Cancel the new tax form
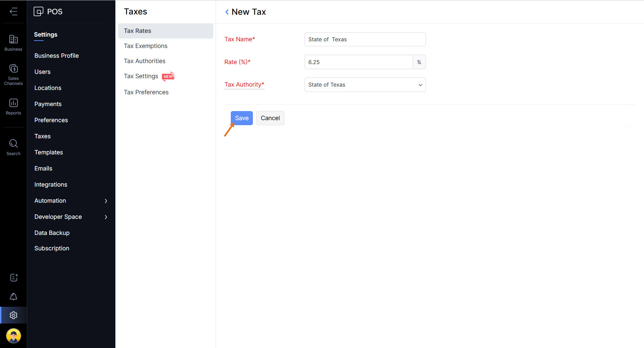The width and height of the screenshot is (644, 348). coord(270,118)
